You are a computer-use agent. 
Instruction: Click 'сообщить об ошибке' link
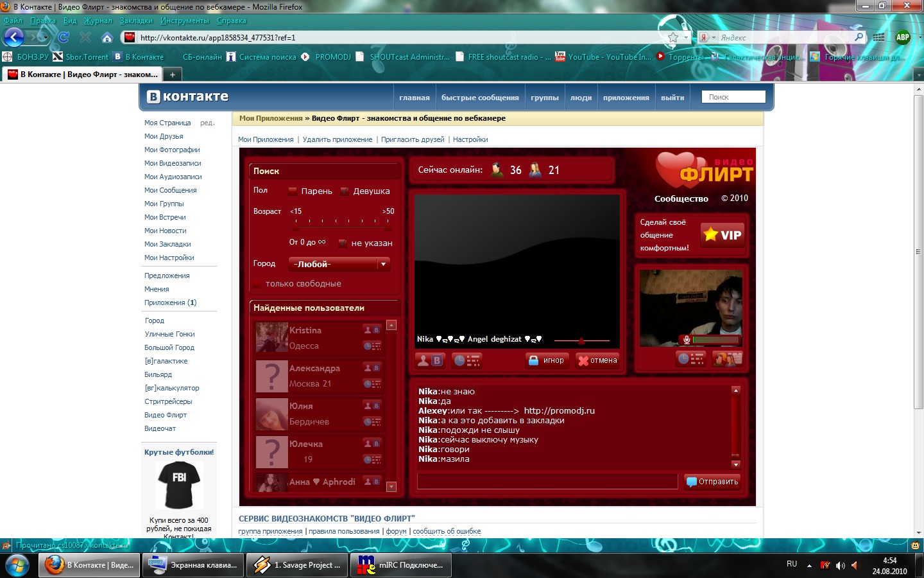(447, 531)
